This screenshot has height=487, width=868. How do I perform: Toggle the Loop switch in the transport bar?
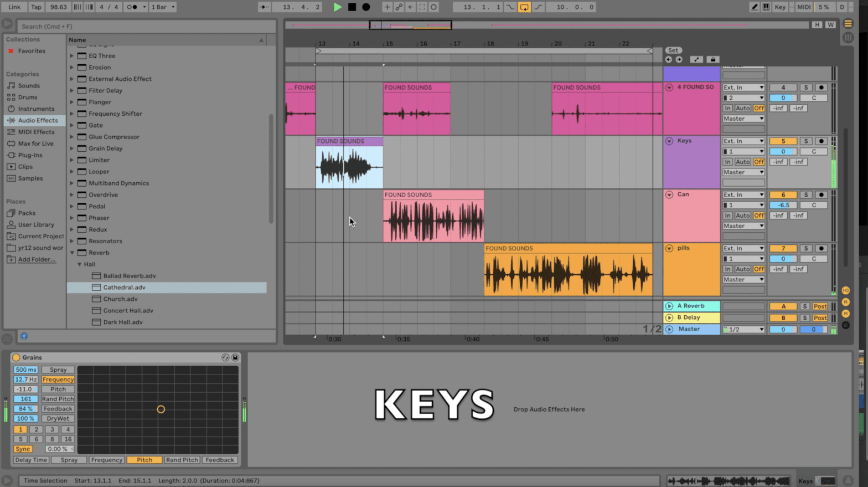click(x=524, y=7)
